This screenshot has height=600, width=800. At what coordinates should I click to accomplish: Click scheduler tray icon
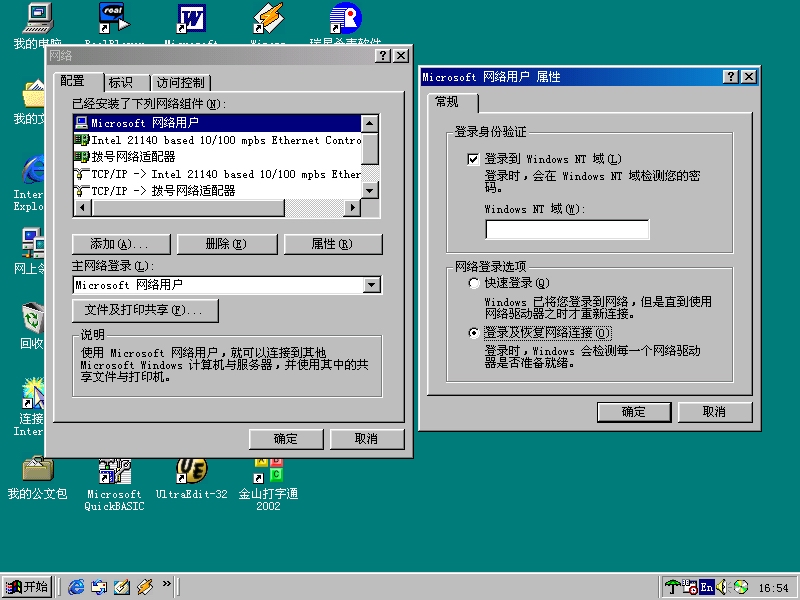click(689, 587)
